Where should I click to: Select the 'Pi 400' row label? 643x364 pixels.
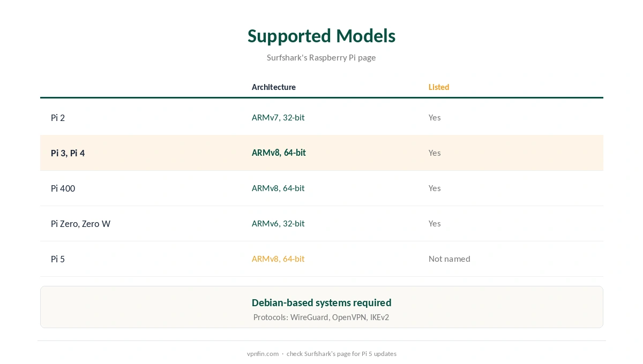click(x=63, y=188)
